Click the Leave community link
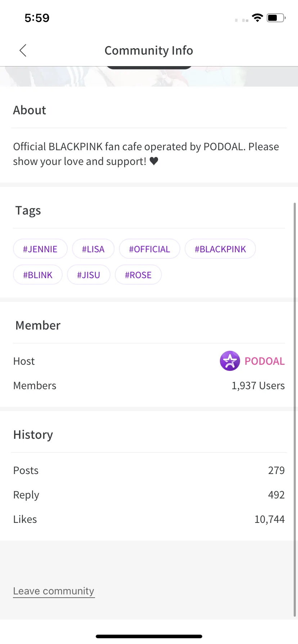The image size is (298, 644). pos(54,591)
